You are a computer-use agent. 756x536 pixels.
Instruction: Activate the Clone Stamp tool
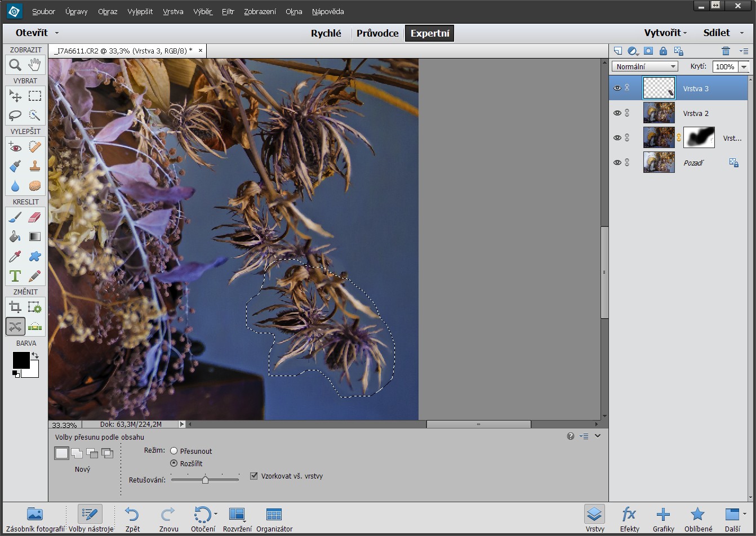pos(35,166)
